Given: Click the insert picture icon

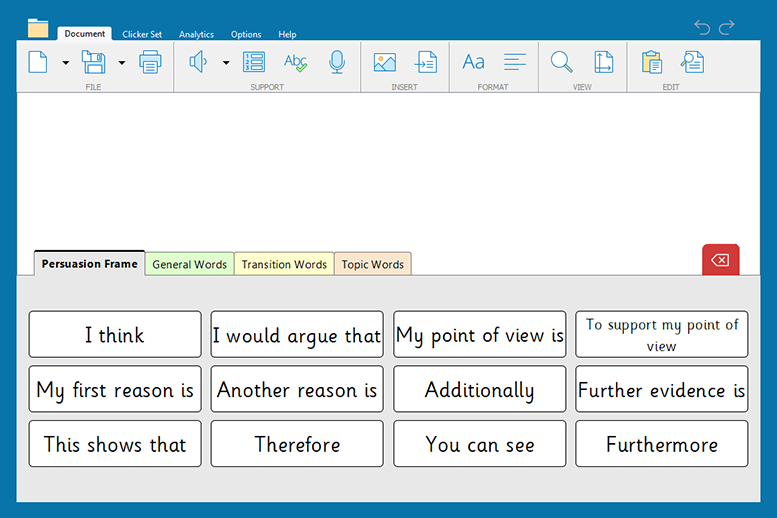Looking at the screenshot, I should pos(385,62).
